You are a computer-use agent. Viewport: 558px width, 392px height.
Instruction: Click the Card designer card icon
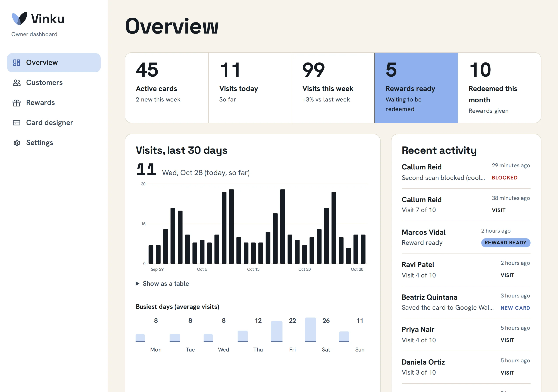(17, 123)
